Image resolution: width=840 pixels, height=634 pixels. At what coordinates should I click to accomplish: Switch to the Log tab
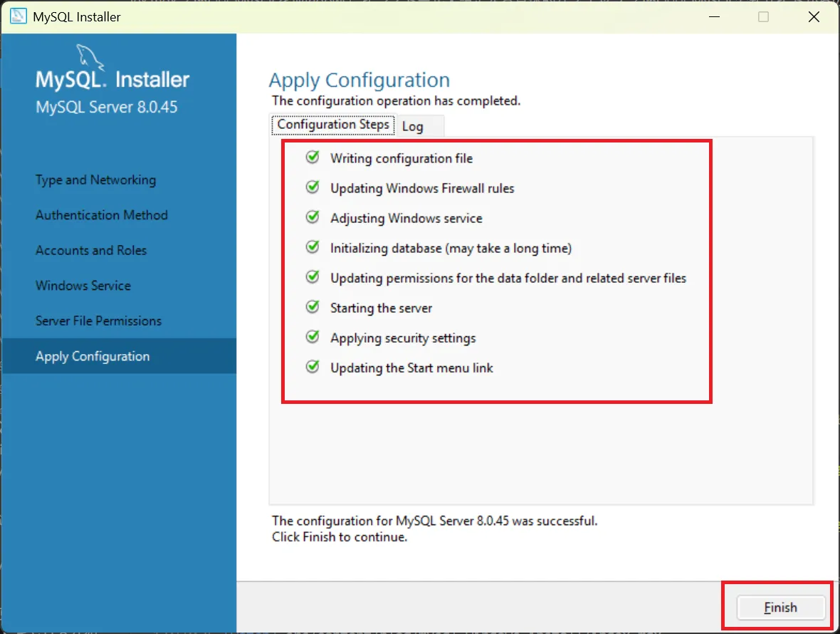tap(412, 127)
